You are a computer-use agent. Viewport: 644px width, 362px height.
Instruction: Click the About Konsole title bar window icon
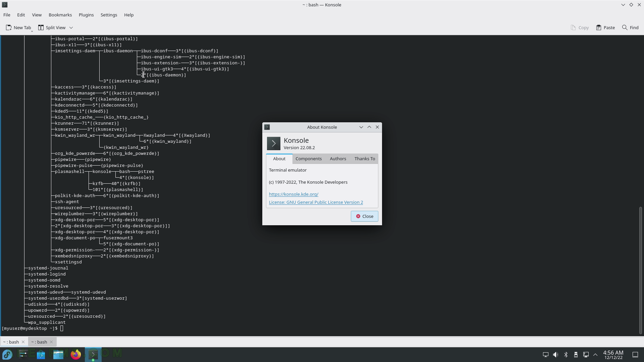point(267,127)
